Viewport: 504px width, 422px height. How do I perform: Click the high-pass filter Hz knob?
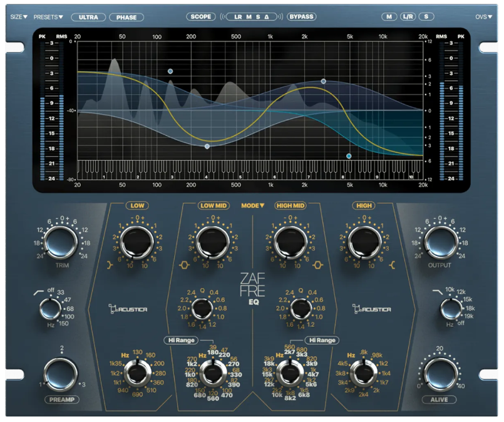pos(51,309)
